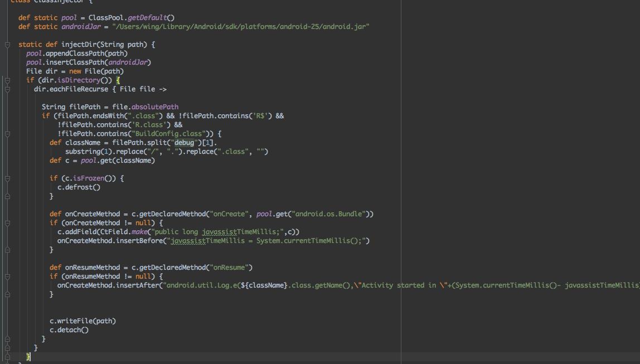Click the substring(1) call

(89, 152)
